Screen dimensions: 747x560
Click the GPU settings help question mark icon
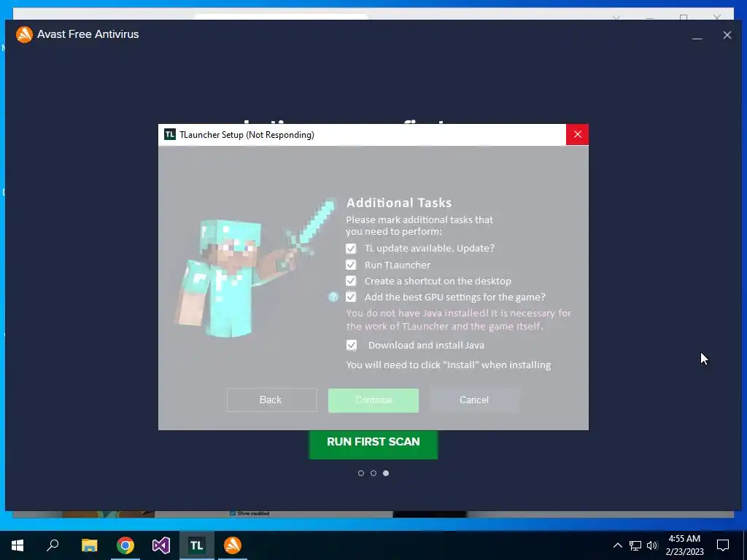click(x=333, y=297)
